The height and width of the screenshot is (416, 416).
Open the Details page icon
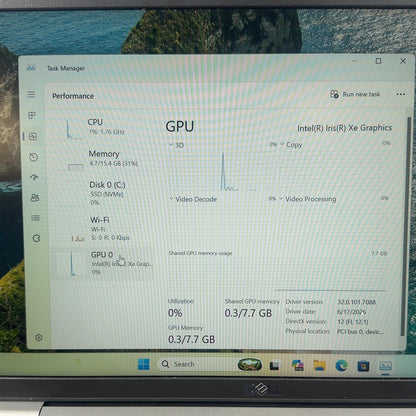point(35,218)
